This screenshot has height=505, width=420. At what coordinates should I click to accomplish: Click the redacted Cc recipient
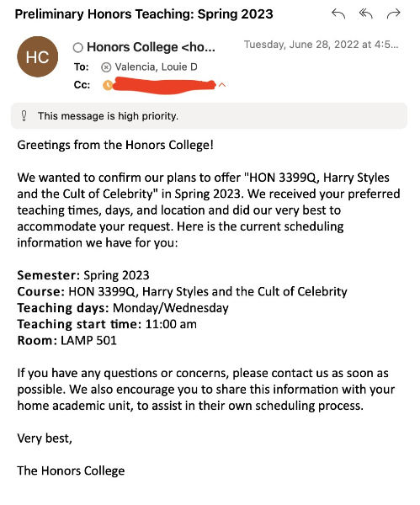click(x=164, y=85)
